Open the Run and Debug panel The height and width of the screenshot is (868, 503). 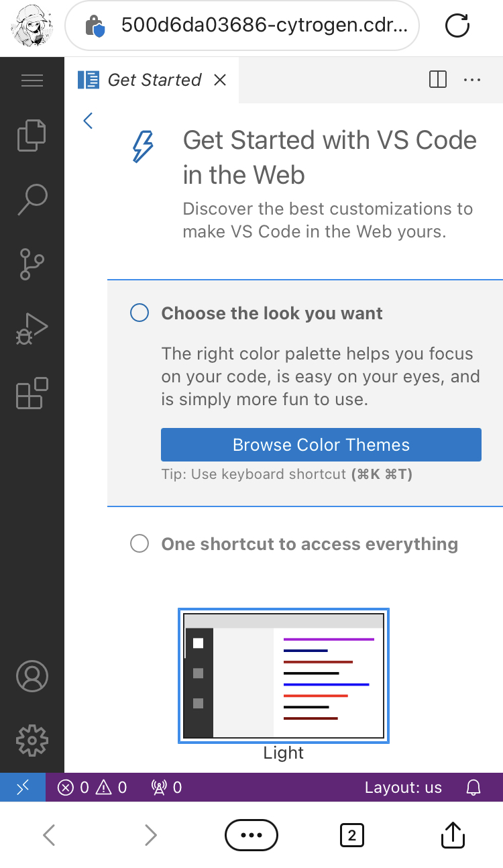32,329
